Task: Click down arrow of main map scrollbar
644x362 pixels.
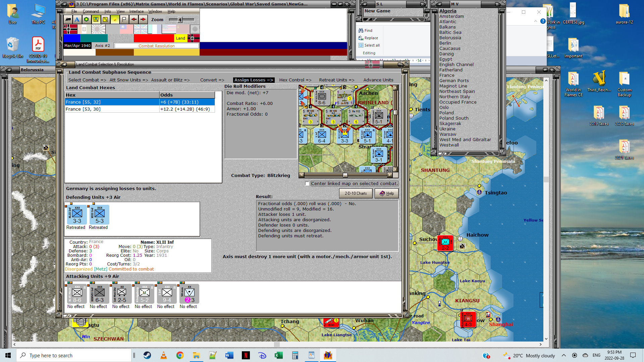Action: 546,339
